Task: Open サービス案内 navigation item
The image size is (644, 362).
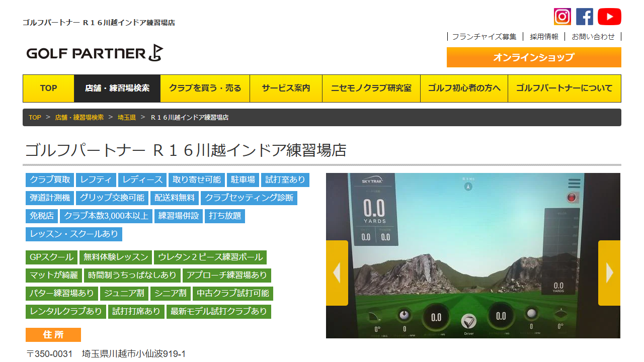Action: (286, 88)
